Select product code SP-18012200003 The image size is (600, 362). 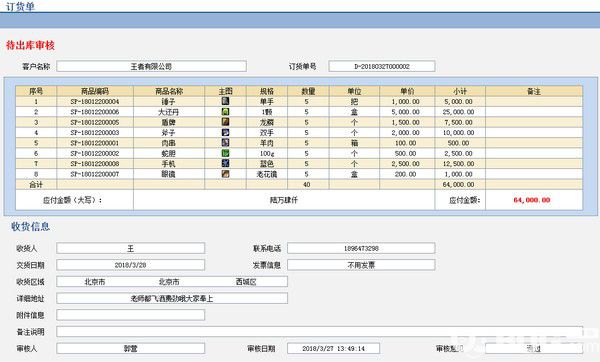coord(95,132)
